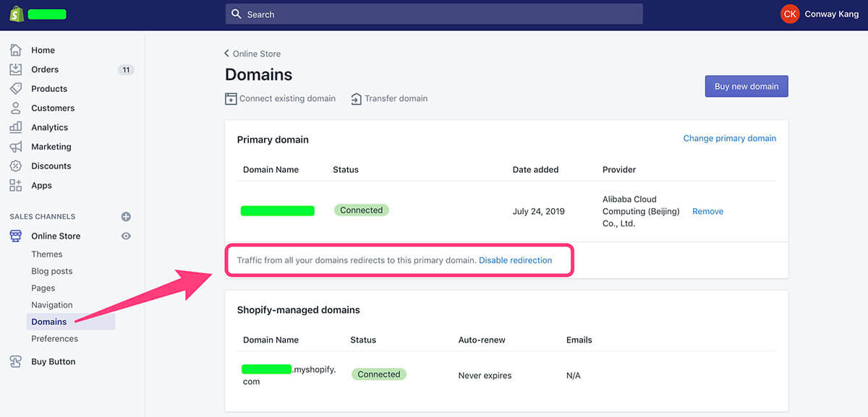Click the Shopify-managed domains heading
Screen dimensions: 868x417
click(299, 309)
